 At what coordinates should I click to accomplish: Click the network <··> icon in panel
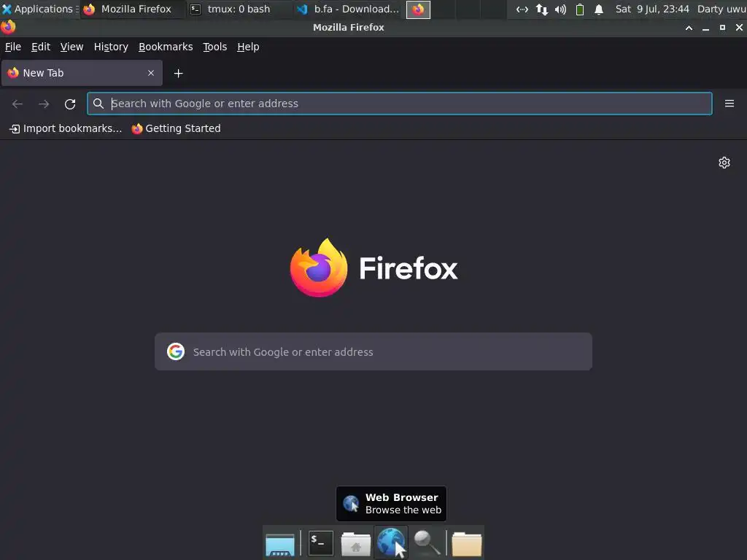pyautogui.click(x=522, y=9)
